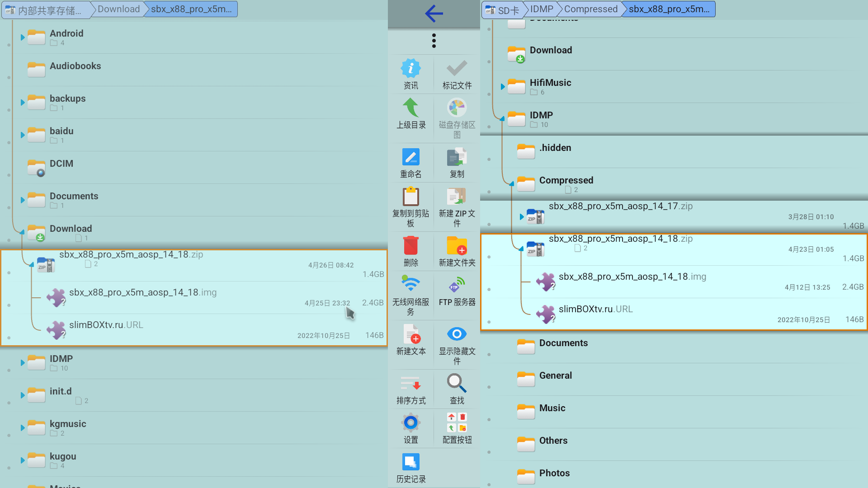Image resolution: width=868 pixels, height=488 pixels.
Task: Select right-pane sbx_x88_pro_x5m_aosp_14_18.zip
Action: [x=674, y=249]
